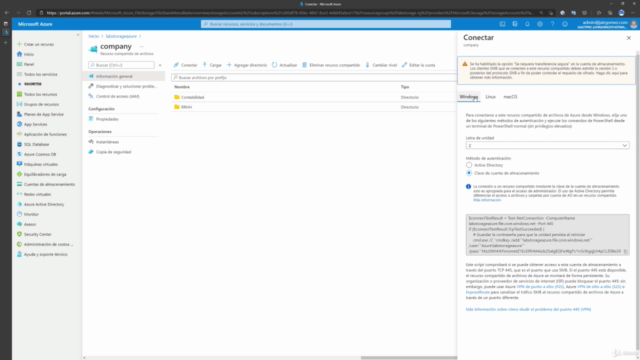This screenshot has height=360, width=640.
Task: Open the portal settings gear icon
Action: [x=540, y=24]
